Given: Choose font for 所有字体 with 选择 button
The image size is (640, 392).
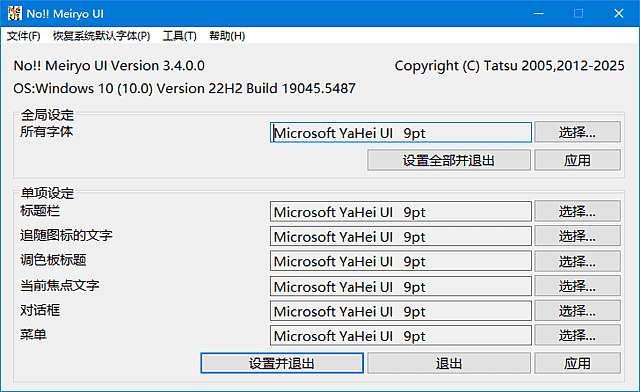Looking at the screenshot, I should tap(578, 132).
